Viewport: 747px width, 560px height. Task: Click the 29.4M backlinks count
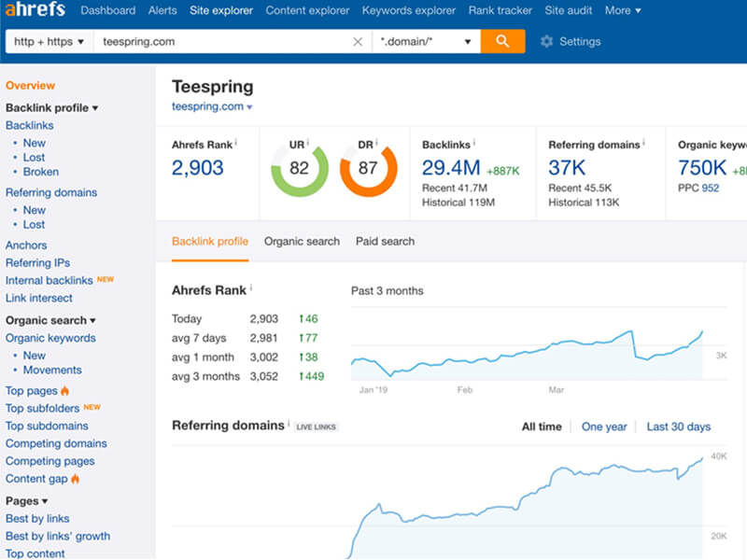click(451, 168)
